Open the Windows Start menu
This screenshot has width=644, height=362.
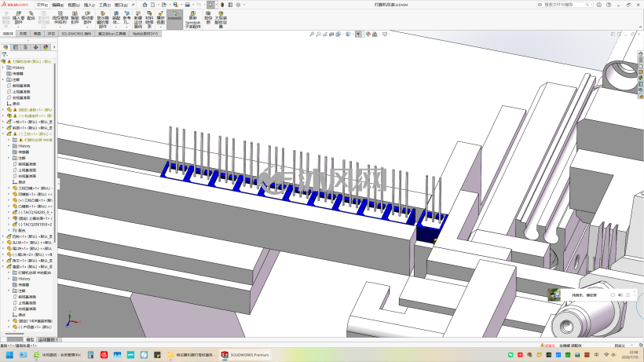coord(9,355)
